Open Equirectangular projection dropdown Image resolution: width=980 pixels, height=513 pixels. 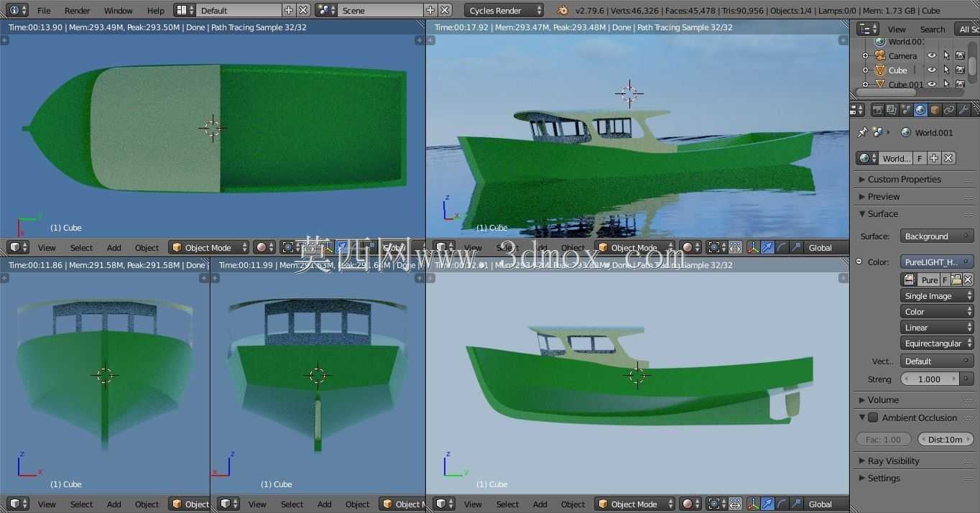tap(937, 343)
